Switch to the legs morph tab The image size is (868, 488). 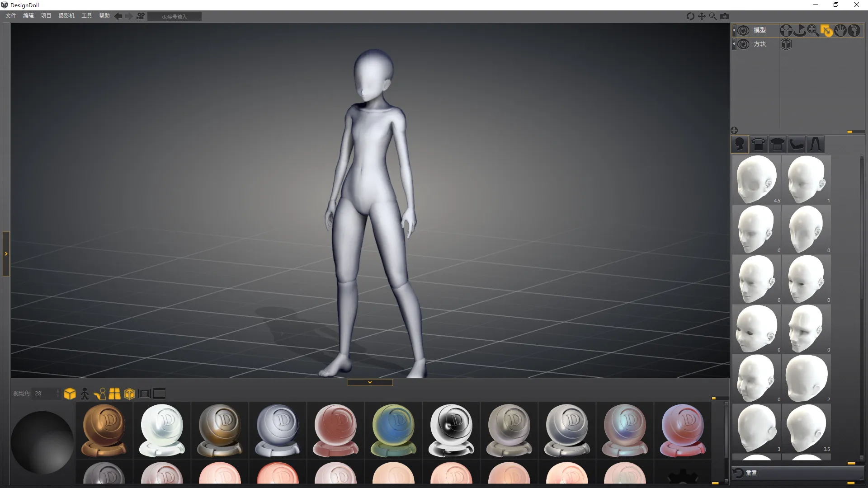pyautogui.click(x=815, y=145)
